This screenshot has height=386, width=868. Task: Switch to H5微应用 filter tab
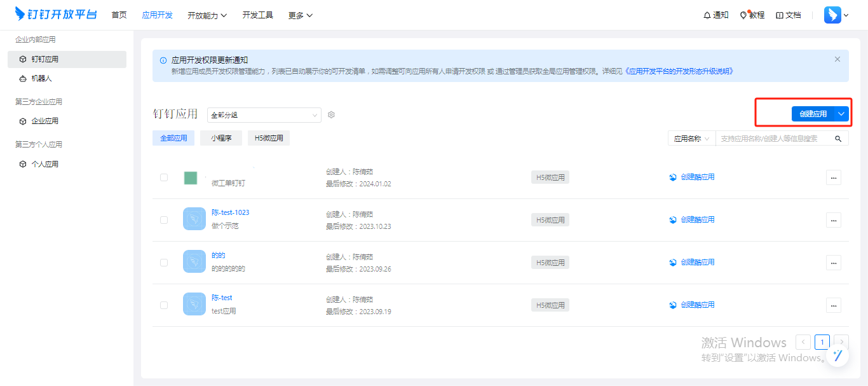pos(269,138)
